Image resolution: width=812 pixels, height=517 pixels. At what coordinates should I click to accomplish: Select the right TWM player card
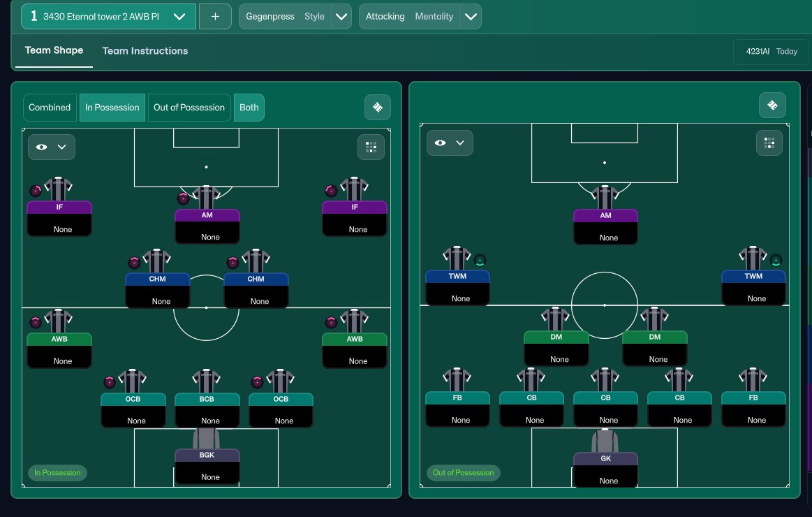click(x=753, y=288)
